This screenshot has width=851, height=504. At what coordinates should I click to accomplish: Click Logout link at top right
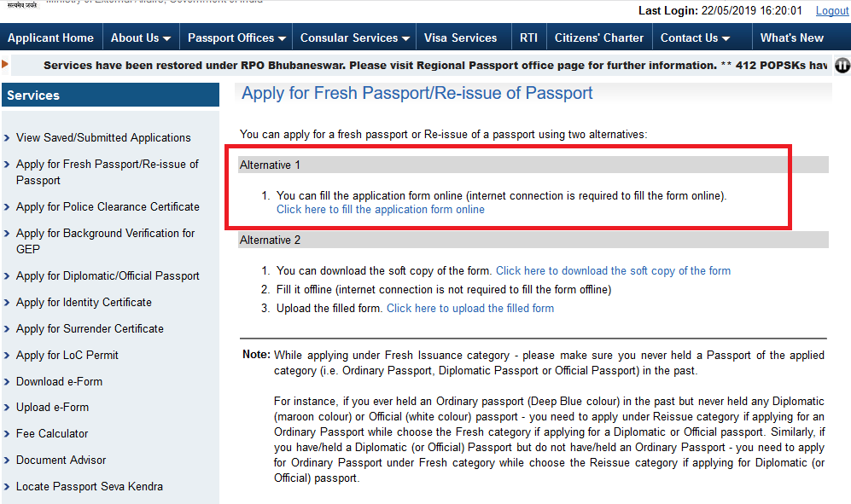(x=831, y=11)
